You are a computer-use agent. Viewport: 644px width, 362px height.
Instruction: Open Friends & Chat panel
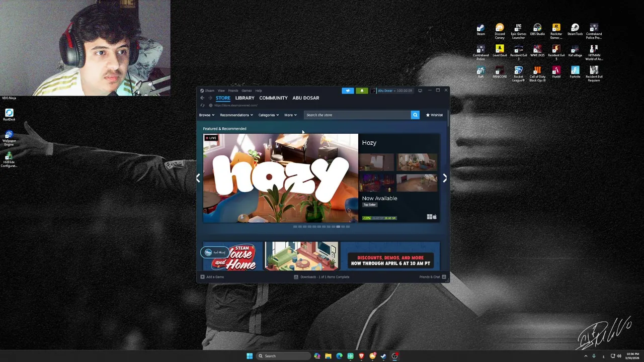point(433,277)
